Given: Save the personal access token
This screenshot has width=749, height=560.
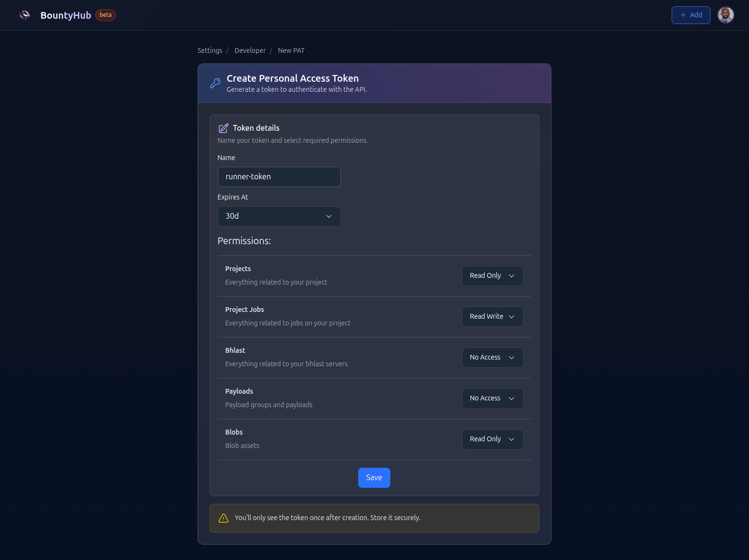Looking at the screenshot, I should click(374, 478).
